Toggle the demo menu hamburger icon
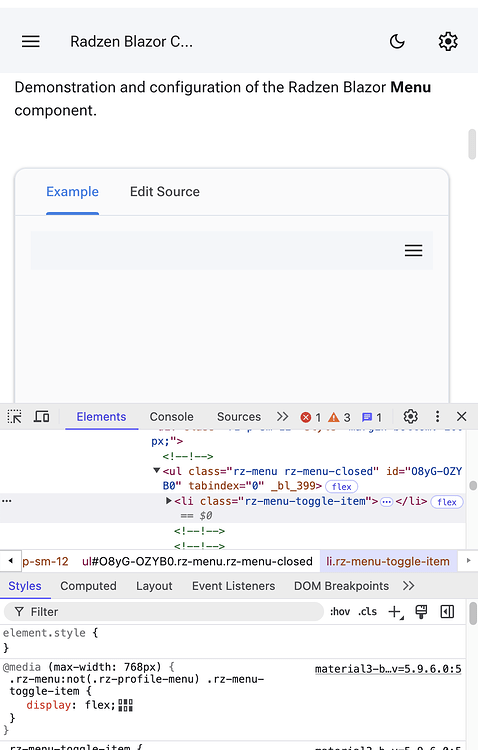This screenshot has width=478, height=750. point(413,251)
